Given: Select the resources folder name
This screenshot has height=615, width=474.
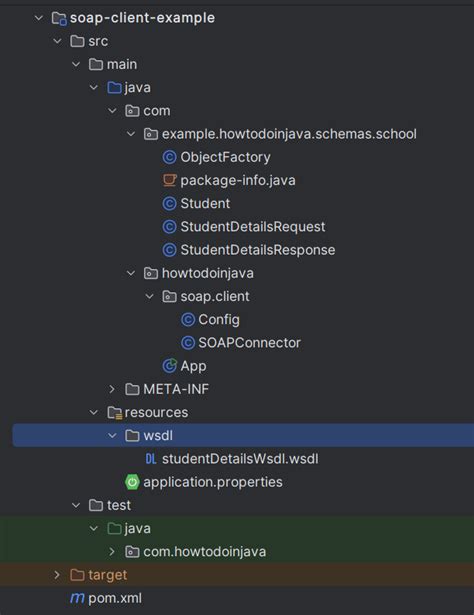Looking at the screenshot, I should click(156, 413).
